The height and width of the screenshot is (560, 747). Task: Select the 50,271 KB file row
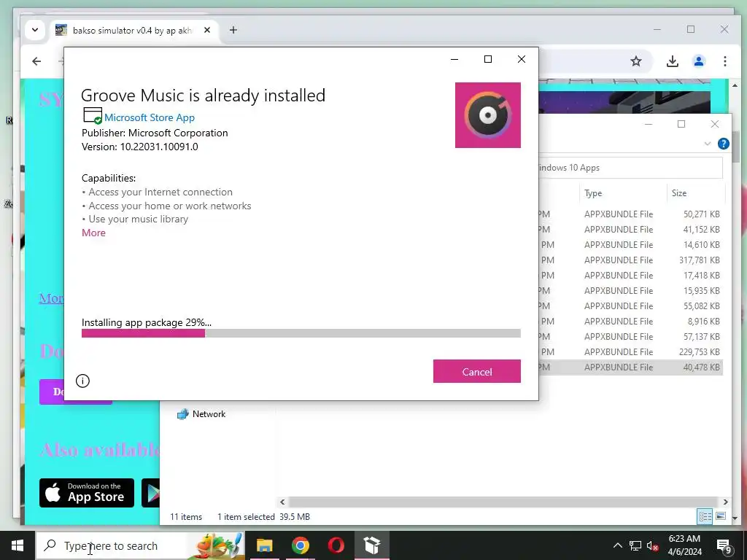[x=630, y=214]
